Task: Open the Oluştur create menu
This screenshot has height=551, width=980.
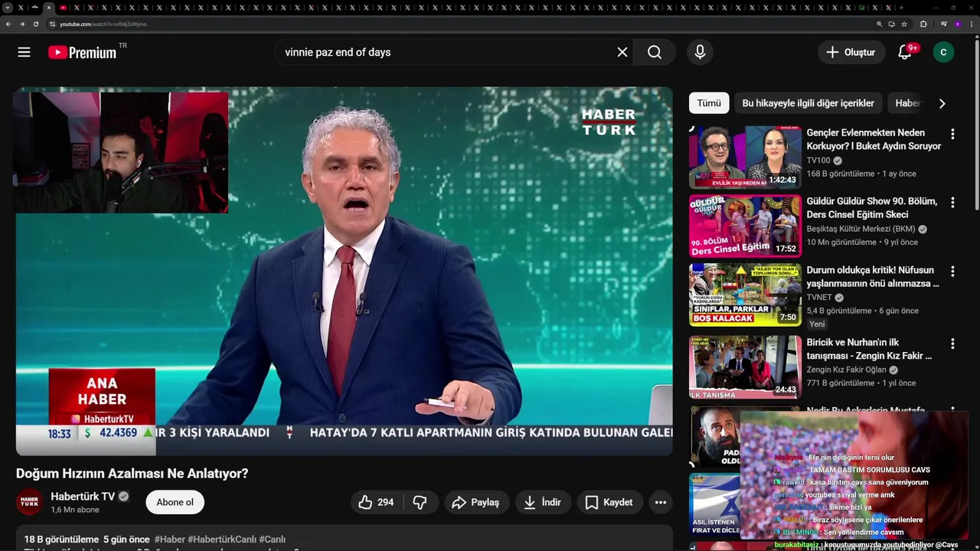Action: [x=851, y=52]
